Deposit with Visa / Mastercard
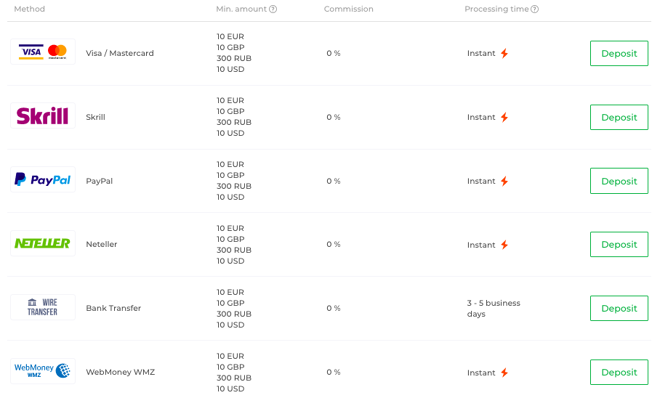 pos(619,53)
